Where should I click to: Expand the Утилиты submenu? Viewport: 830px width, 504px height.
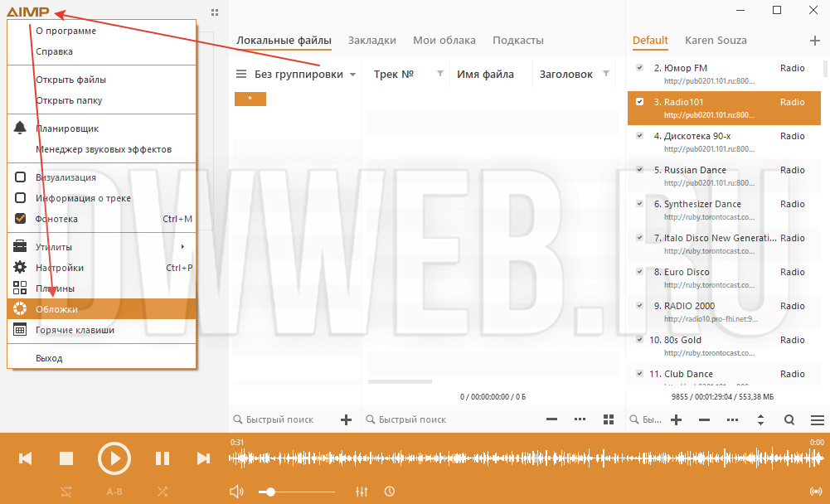(x=102, y=247)
